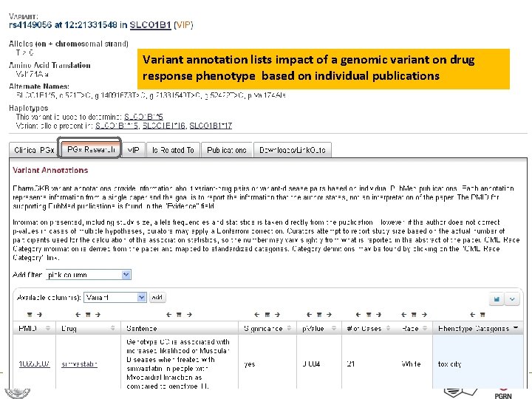
Task: Sort the table by Race
Action: pos(424,328)
